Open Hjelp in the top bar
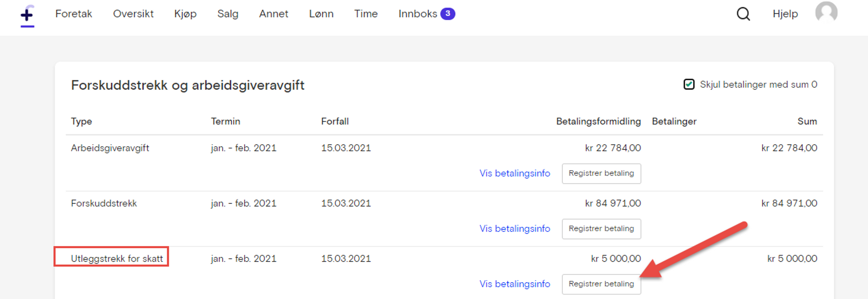 coord(785,14)
